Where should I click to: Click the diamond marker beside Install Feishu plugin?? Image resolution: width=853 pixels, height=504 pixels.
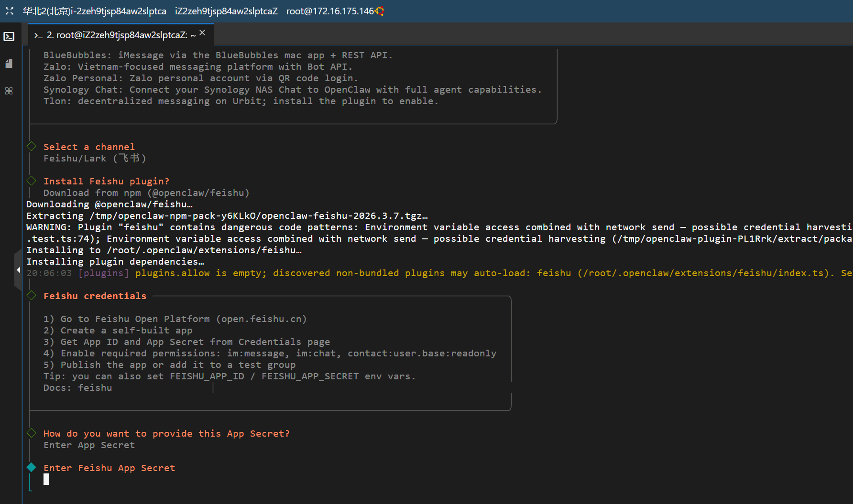(32, 181)
